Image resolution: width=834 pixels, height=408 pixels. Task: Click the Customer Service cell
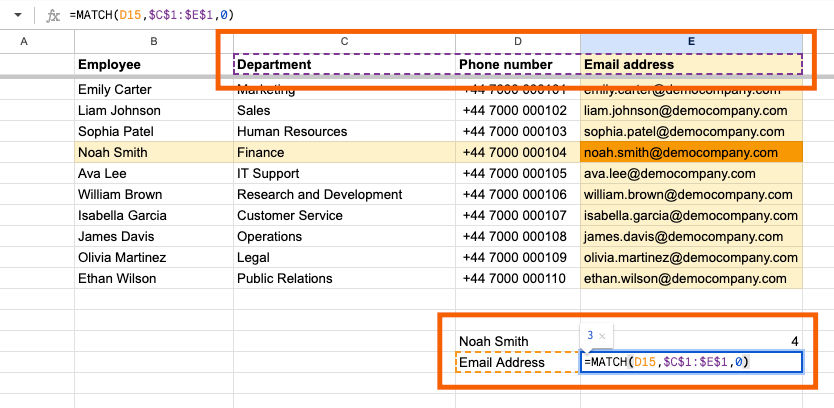pos(344,215)
